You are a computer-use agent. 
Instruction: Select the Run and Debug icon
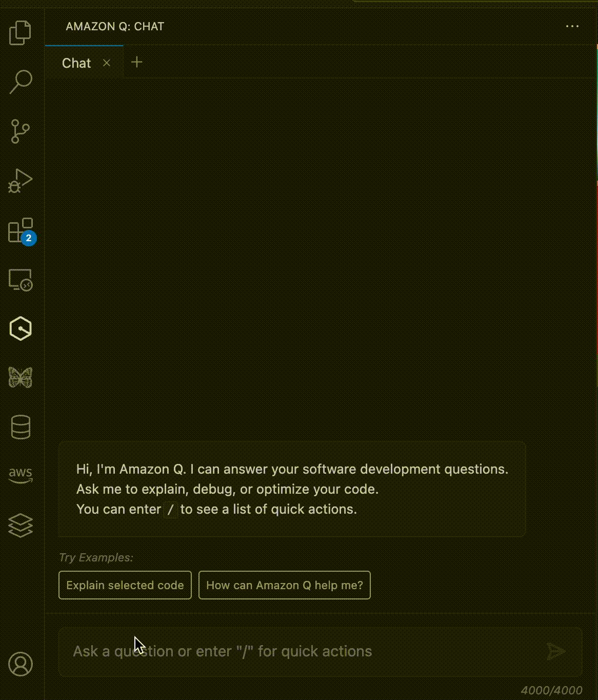coord(20,180)
